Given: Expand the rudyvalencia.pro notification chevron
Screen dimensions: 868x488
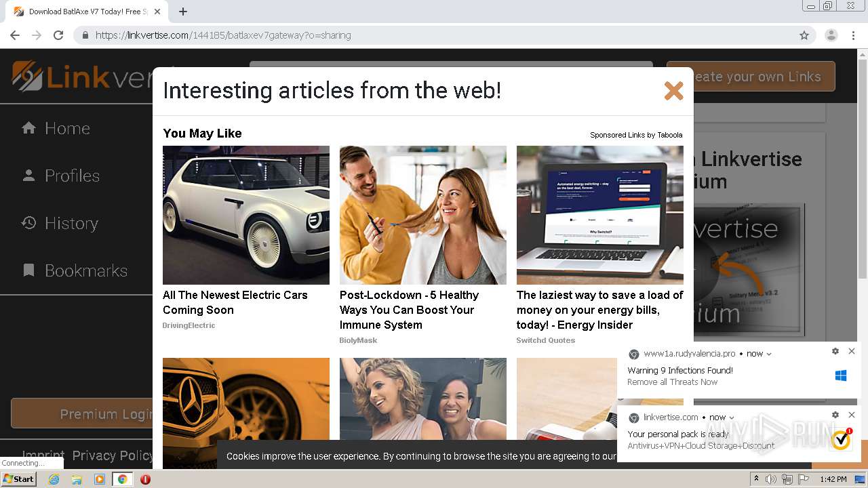Looking at the screenshot, I should point(769,354).
